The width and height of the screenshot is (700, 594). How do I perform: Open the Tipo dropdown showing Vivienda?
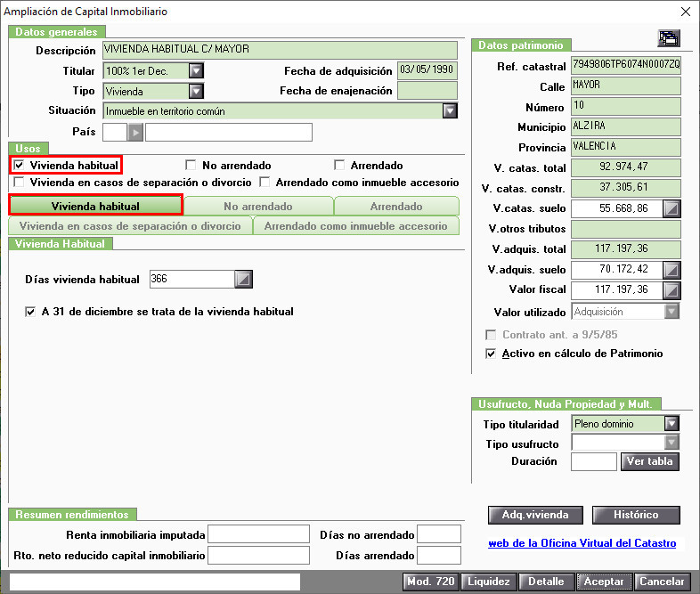pos(196,92)
